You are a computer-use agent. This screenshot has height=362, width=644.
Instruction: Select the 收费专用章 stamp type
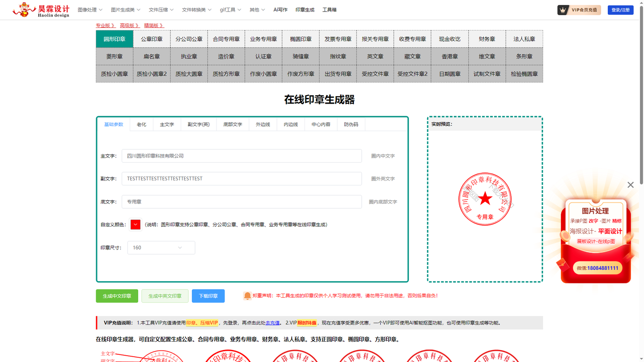(412, 39)
